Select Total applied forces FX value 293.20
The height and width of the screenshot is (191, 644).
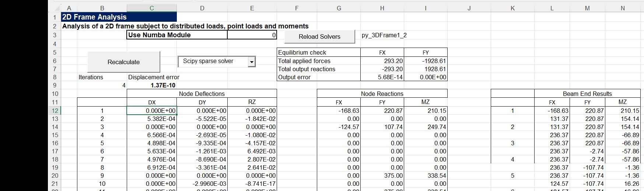(382, 61)
